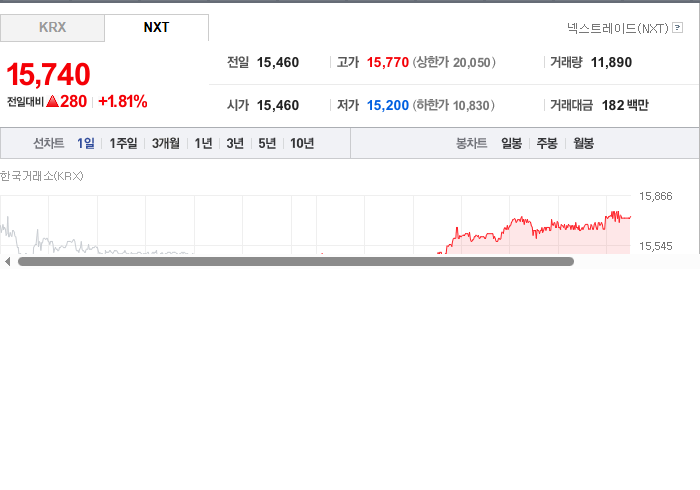Click the 넥스트레이드(NXT) label
700x490 pixels.
[x=618, y=29]
